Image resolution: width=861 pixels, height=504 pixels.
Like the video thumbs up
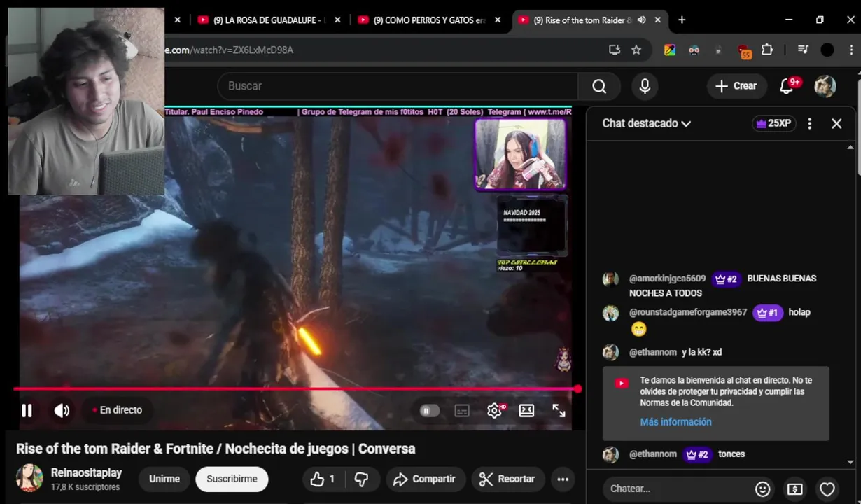point(323,479)
